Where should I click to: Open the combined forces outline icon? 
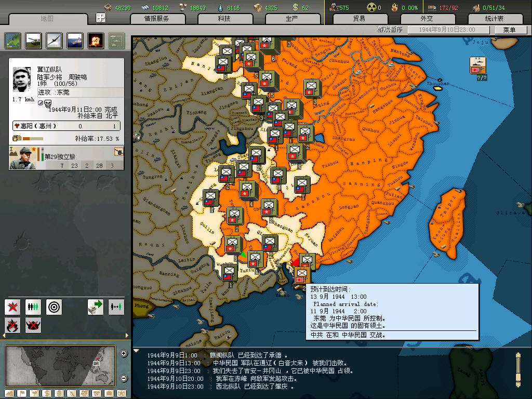coord(117,41)
